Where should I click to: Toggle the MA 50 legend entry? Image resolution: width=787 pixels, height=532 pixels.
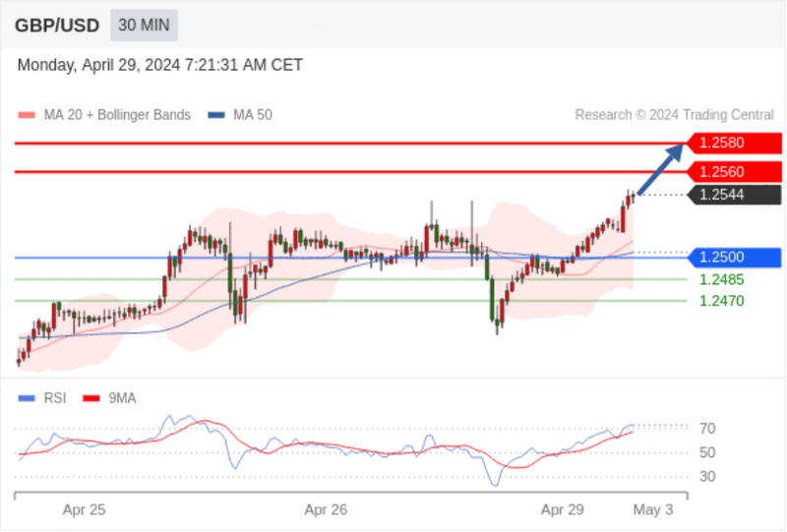240,115
